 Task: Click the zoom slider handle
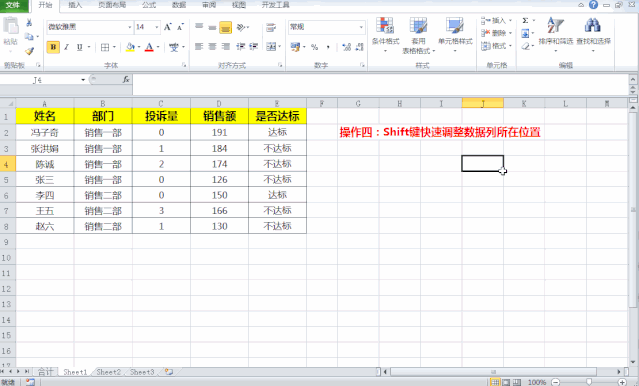tap(589, 382)
